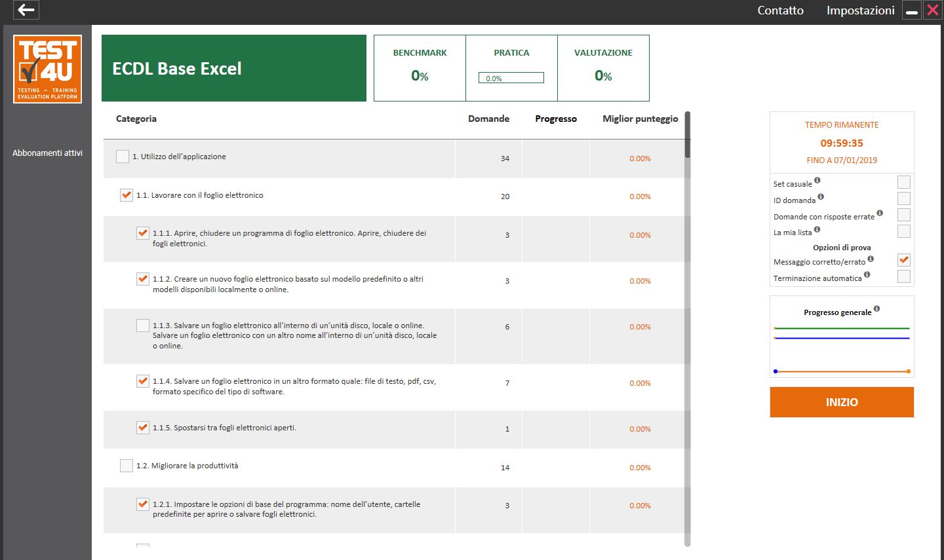This screenshot has height=560, width=944.
Task: Enable the Set casuale option
Action: 904,182
